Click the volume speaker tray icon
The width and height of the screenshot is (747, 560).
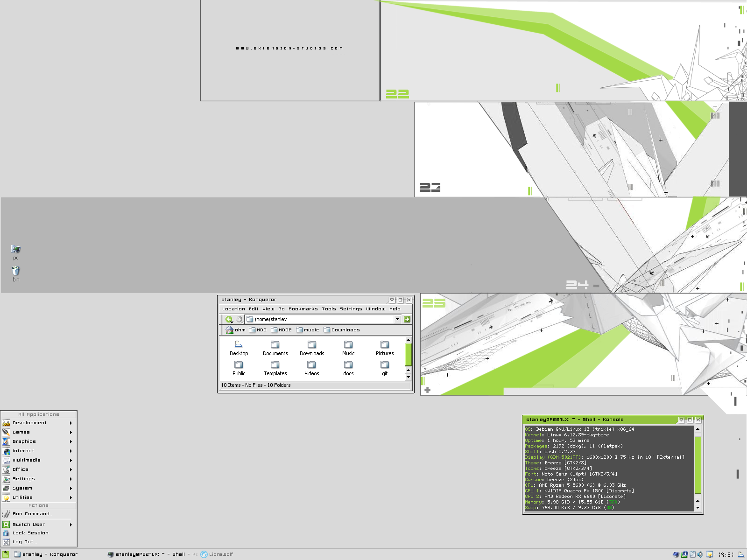tap(700, 554)
